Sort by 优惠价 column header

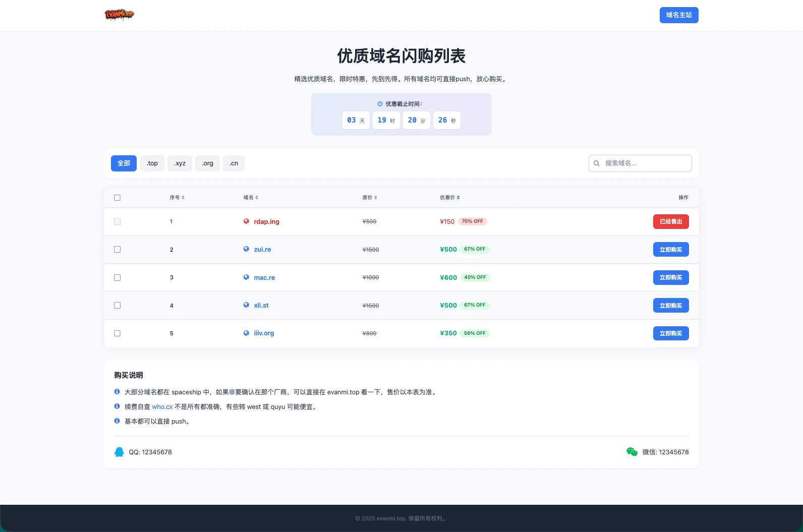[449, 198]
